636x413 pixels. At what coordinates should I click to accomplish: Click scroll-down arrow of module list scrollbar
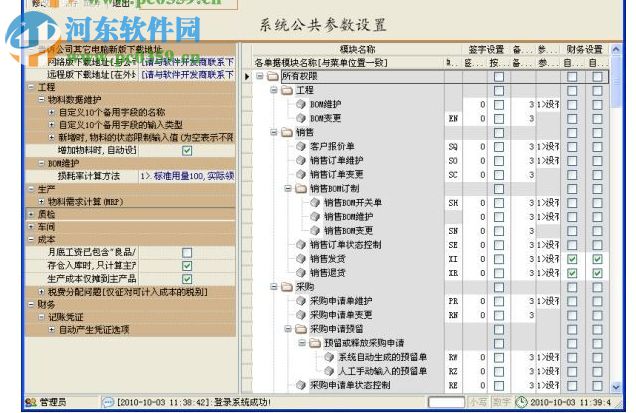point(616,387)
